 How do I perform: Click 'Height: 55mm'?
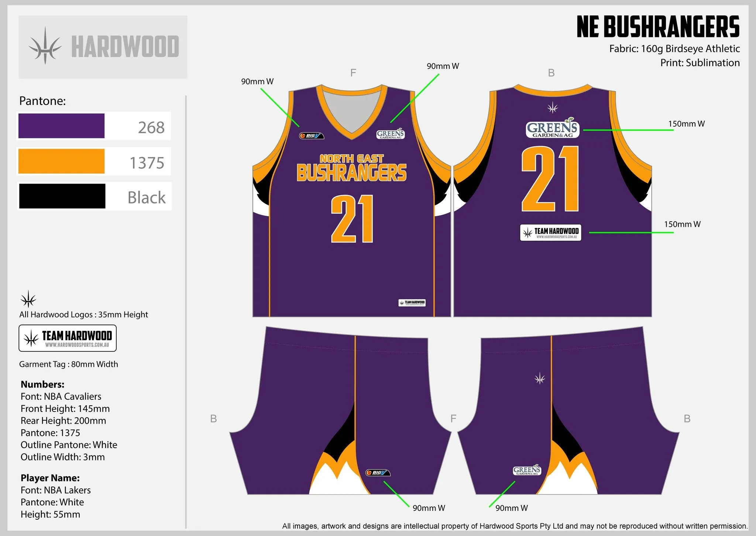pyautogui.click(x=50, y=515)
